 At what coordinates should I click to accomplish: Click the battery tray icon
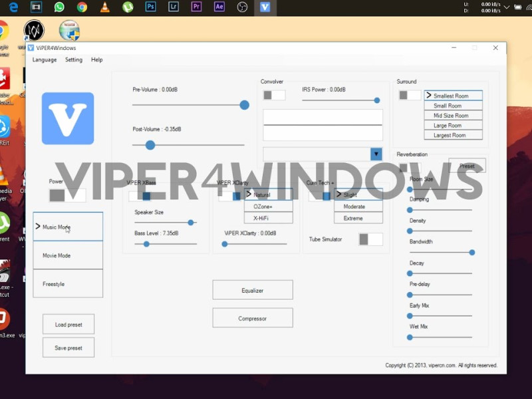coord(518,7)
